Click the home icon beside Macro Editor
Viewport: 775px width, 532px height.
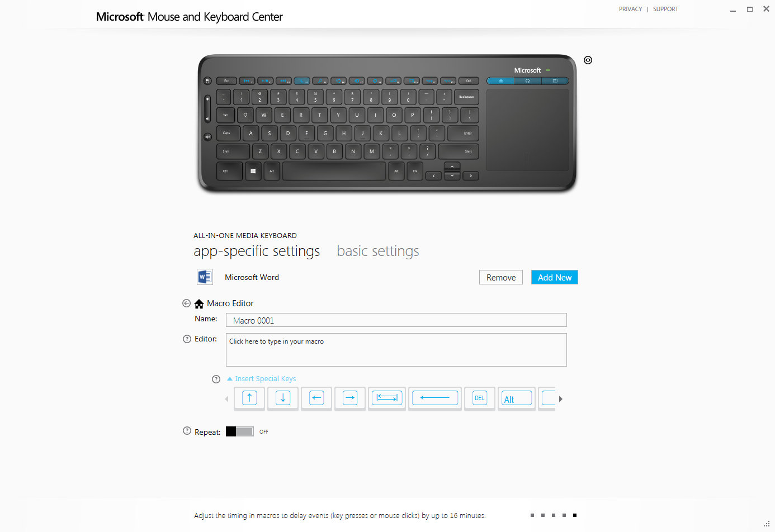pos(199,303)
